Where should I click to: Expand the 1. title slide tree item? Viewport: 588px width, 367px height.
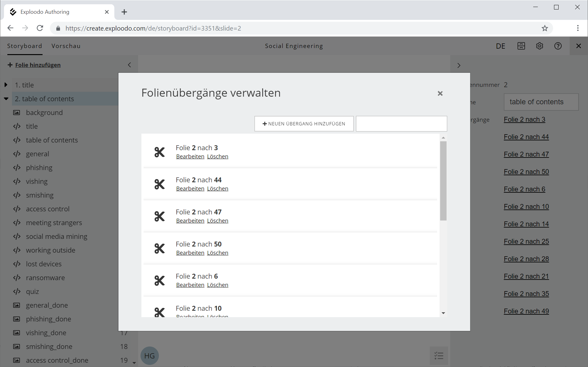click(6, 85)
